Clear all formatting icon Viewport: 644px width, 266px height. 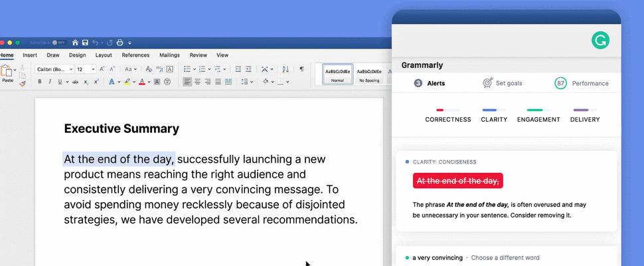coord(149,69)
